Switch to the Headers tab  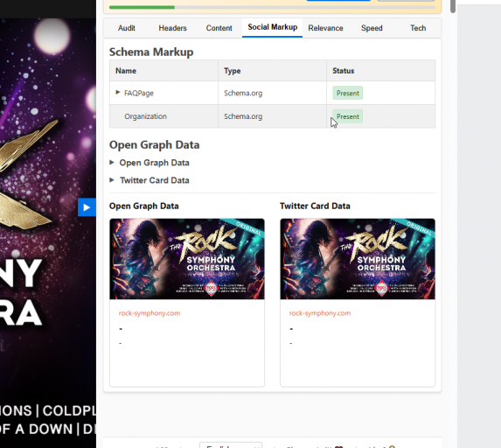tap(172, 28)
